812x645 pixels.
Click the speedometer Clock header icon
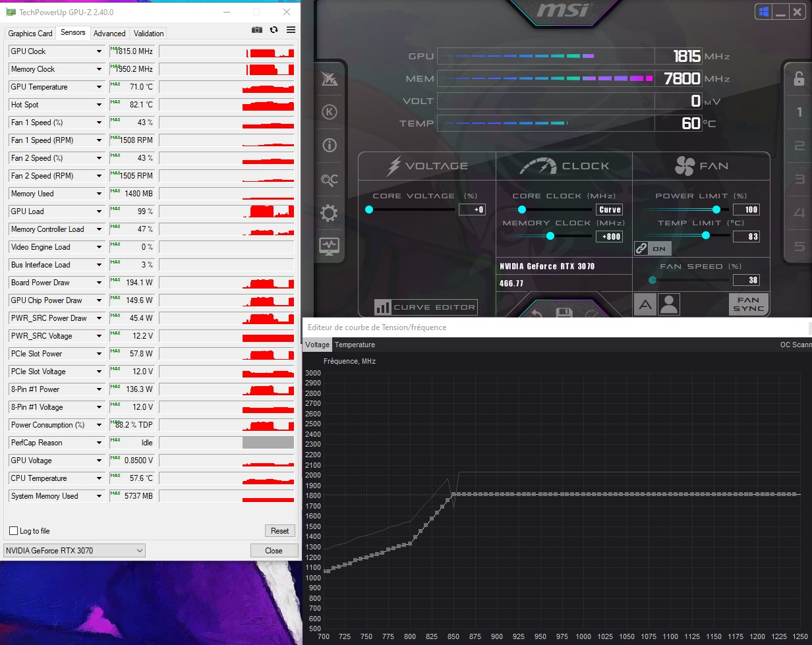pos(538,166)
